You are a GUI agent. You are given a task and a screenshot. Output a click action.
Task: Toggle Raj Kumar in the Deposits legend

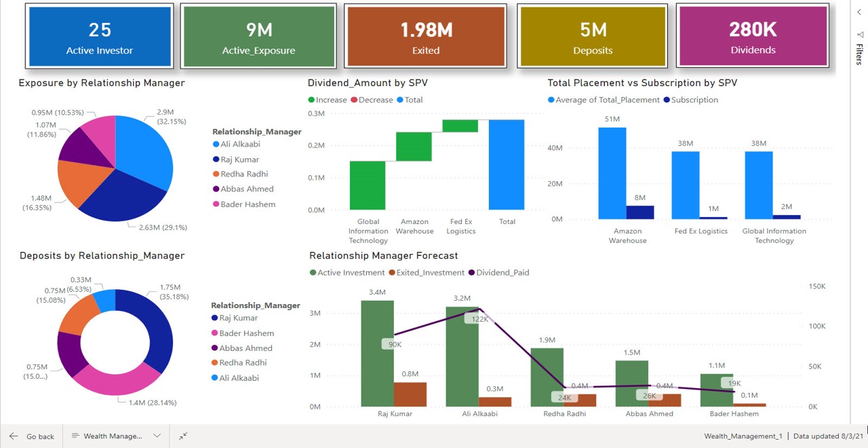(x=238, y=318)
